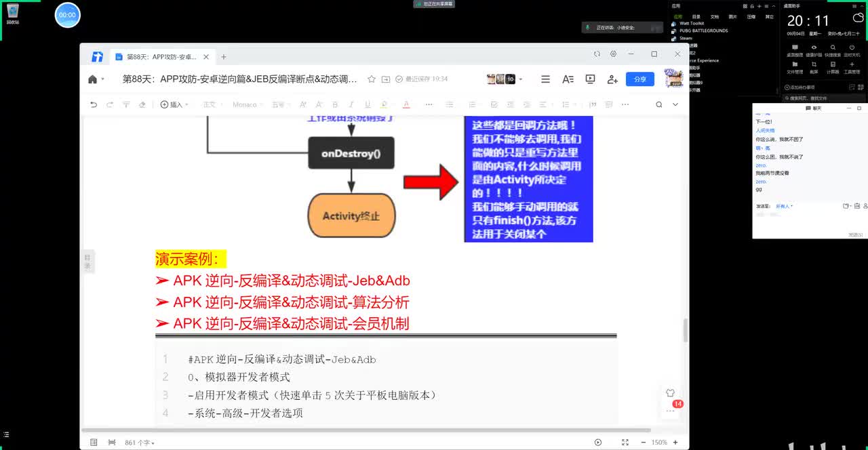The height and width of the screenshot is (450, 868).
Task: Open the 目录 outline side tab
Action: (x=87, y=262)
